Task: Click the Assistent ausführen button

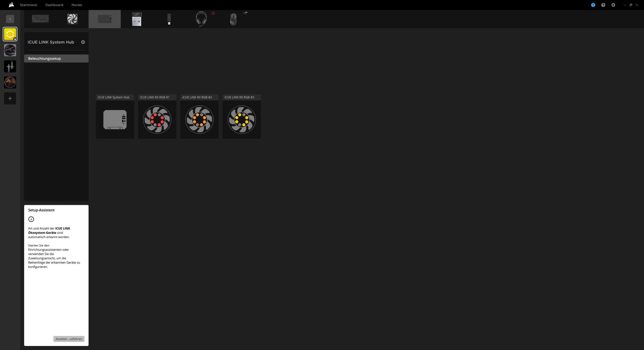Action: coord(69,339)
